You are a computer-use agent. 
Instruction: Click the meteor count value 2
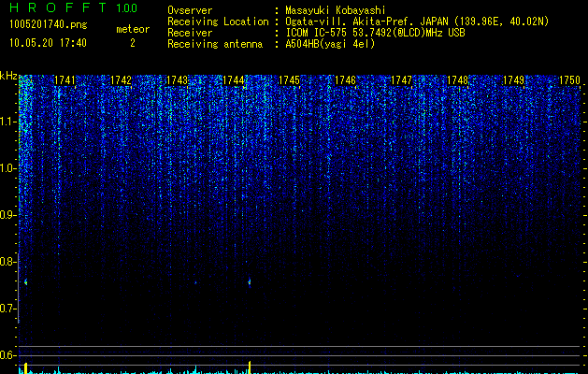pyautogui.click(x=133, y=43)
